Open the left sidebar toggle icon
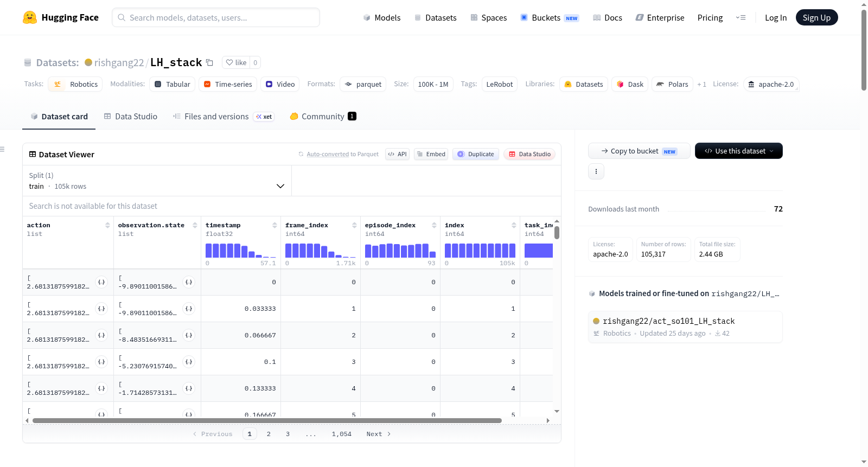This screenshot has height=467, width=868. point(2,149)
